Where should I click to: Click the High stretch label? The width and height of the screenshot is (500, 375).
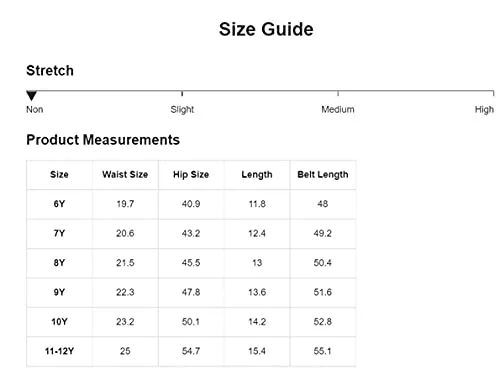(484, 110)
